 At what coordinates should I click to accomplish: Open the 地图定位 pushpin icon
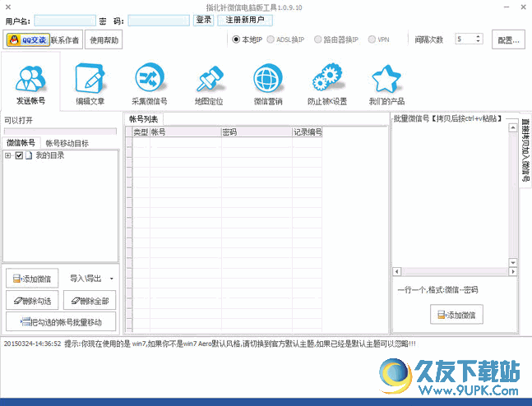209,79
